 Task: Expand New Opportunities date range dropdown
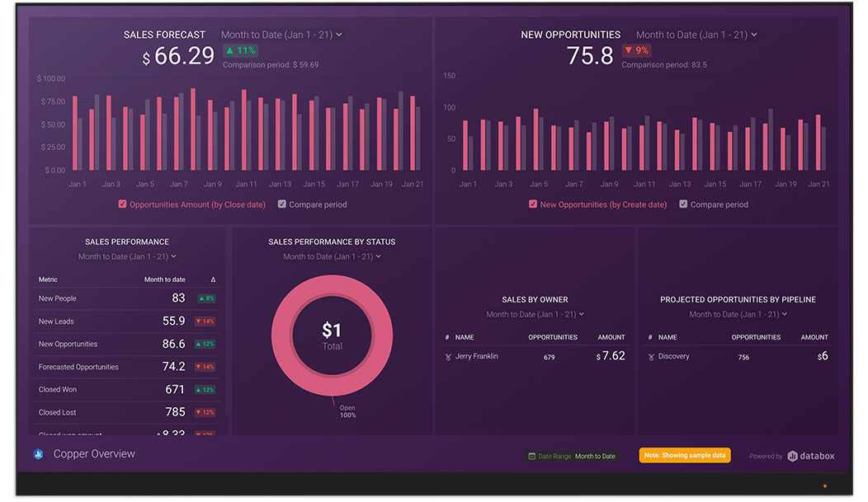(x=696, y=35)
